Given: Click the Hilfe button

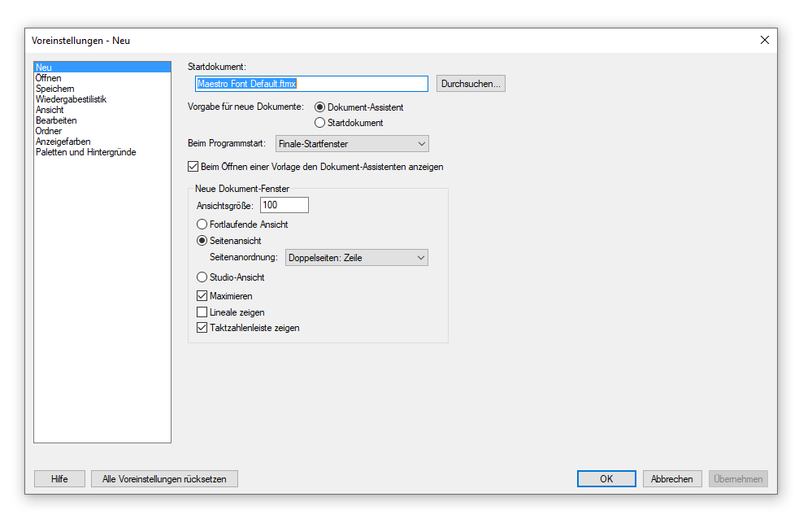Looking at the screenshot, I should tap(59, 479).
